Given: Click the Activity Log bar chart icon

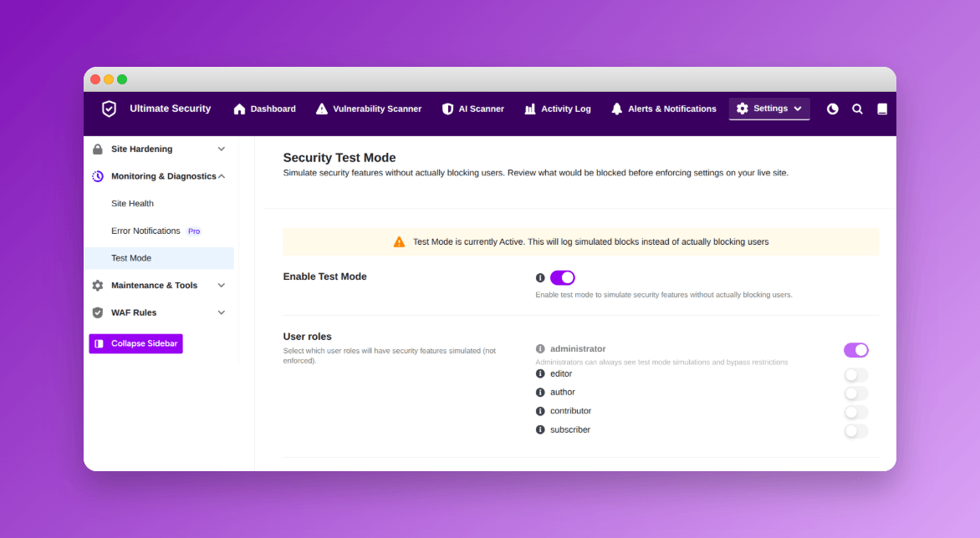Looking at the screenshot, I should click(x=530, y=109).
